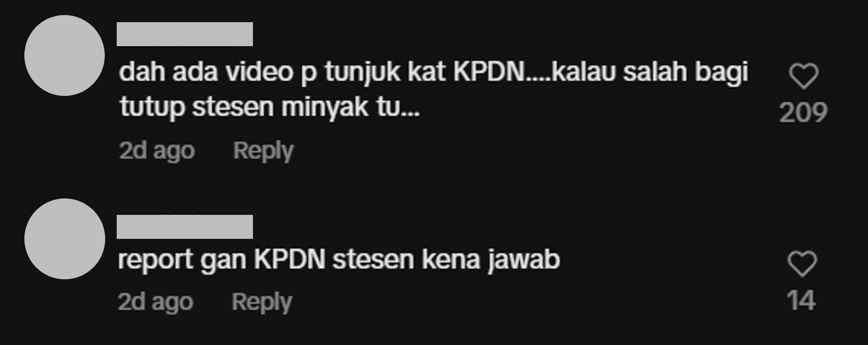The width and height of the screenshot is (868, 345).
Task: Click the word 'jawab' in second comment
Action: click(x=524, y=260)
